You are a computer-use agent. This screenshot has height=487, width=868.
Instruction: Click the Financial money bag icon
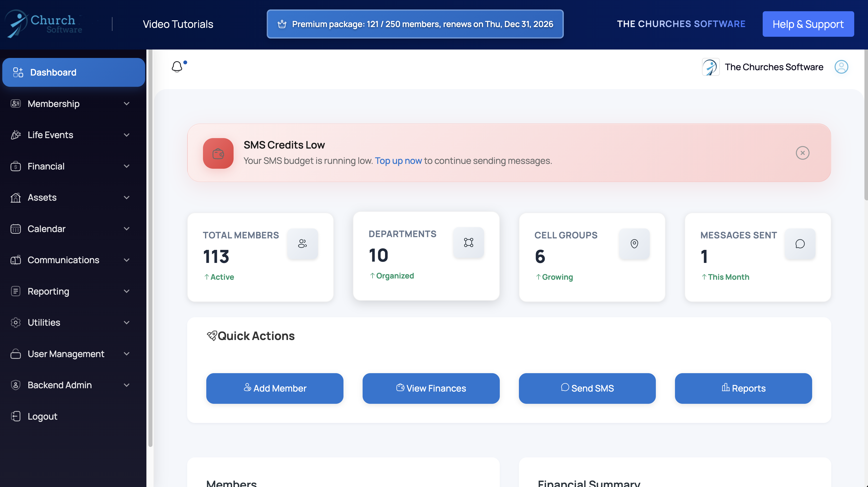point(16,166)
